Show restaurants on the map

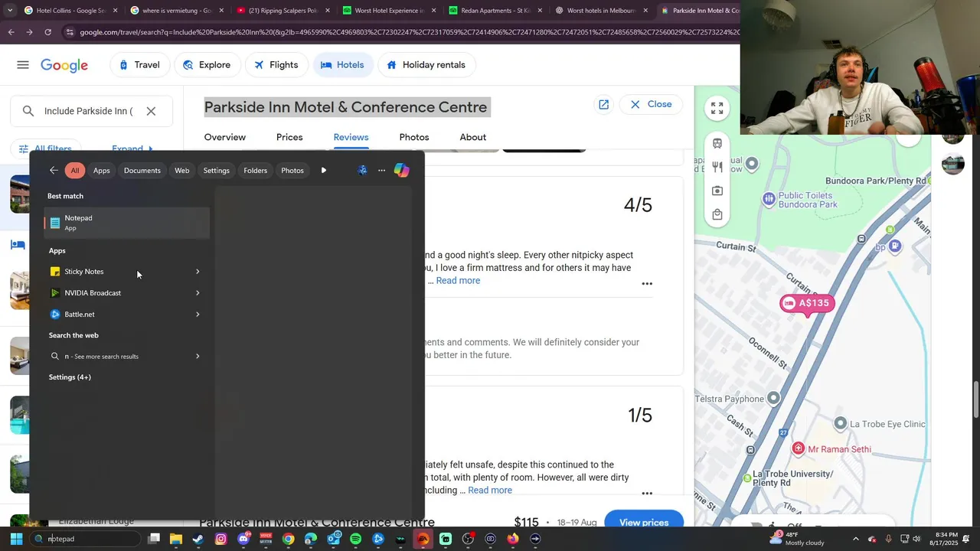pyautogui.click(x=717, y=167)
